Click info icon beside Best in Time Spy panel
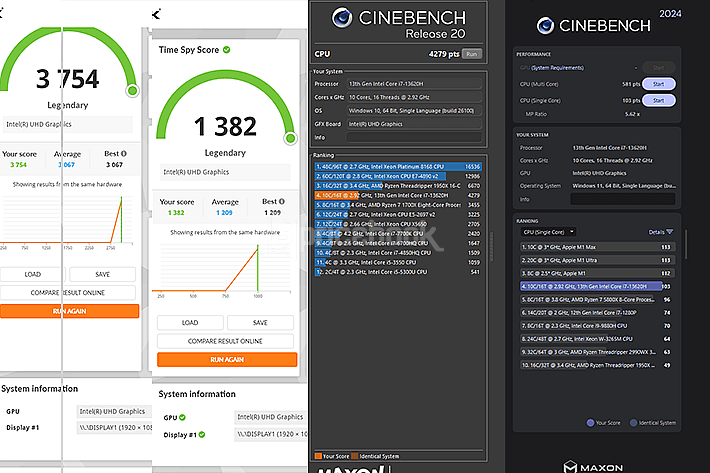The height and width of the screenshot is (473, 710). click(x=282, y=201)
